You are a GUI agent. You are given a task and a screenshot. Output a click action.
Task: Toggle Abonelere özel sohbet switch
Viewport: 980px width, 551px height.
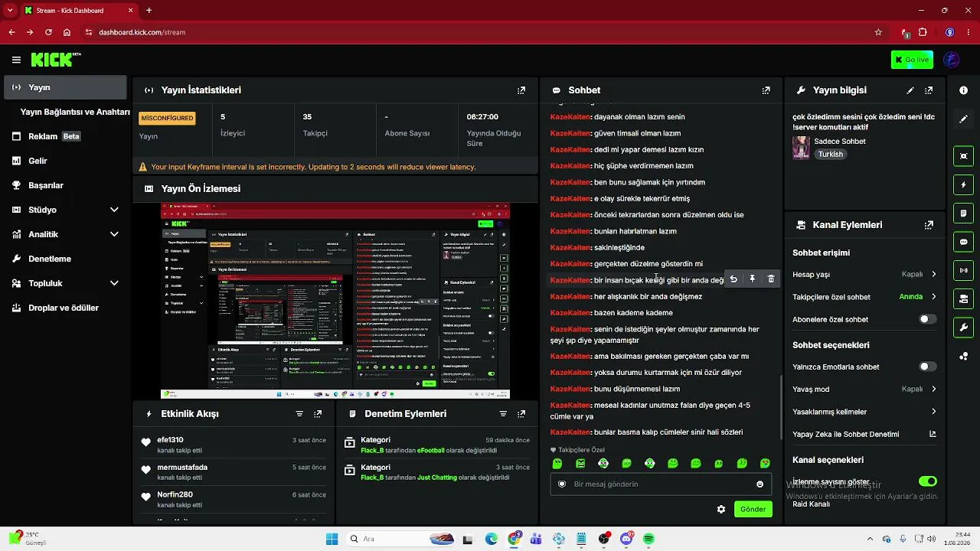[927, 319]
